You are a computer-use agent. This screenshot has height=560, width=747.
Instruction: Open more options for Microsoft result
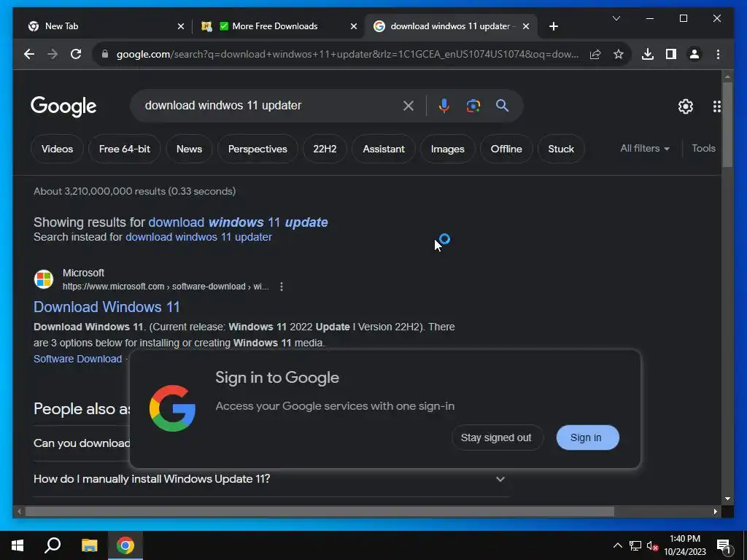pos(282,287)
